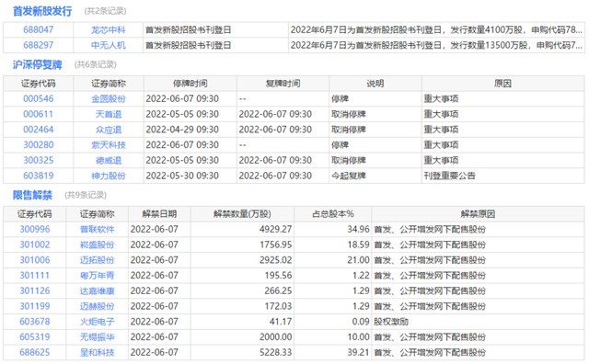Open 德威退 stock name link
This screenshot has width=589, height=364.
click(109, 161)
